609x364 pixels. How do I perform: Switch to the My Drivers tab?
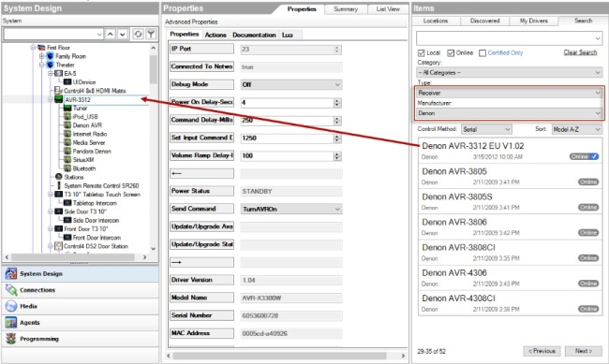click(534, 21)
